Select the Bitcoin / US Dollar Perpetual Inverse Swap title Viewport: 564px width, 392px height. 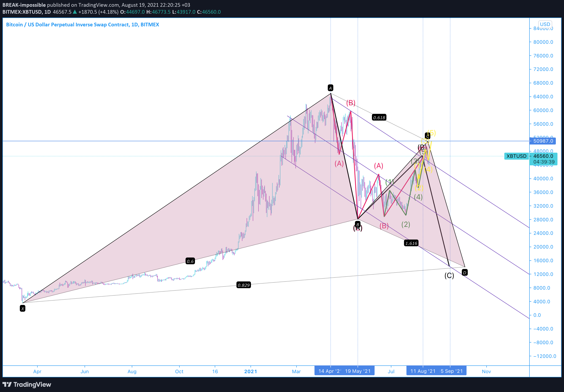pyautogui.click(x=83, y=25)
